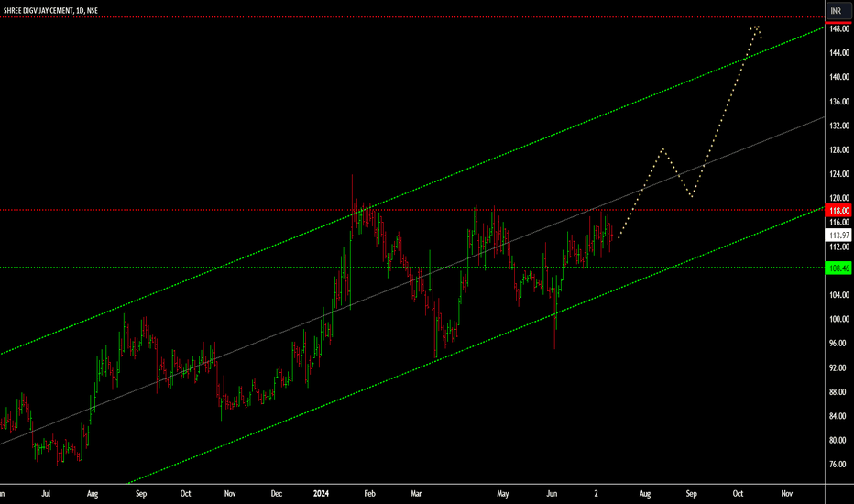Click the Jun label right of May
This screenshot has width=854, height=504.
[552, 494]
